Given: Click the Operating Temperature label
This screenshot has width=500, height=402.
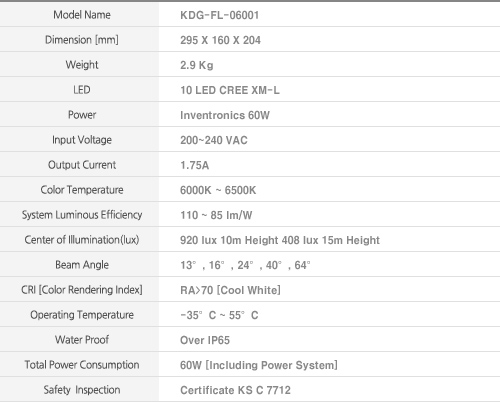Looking at the screenshot, I should coord(82,315).
